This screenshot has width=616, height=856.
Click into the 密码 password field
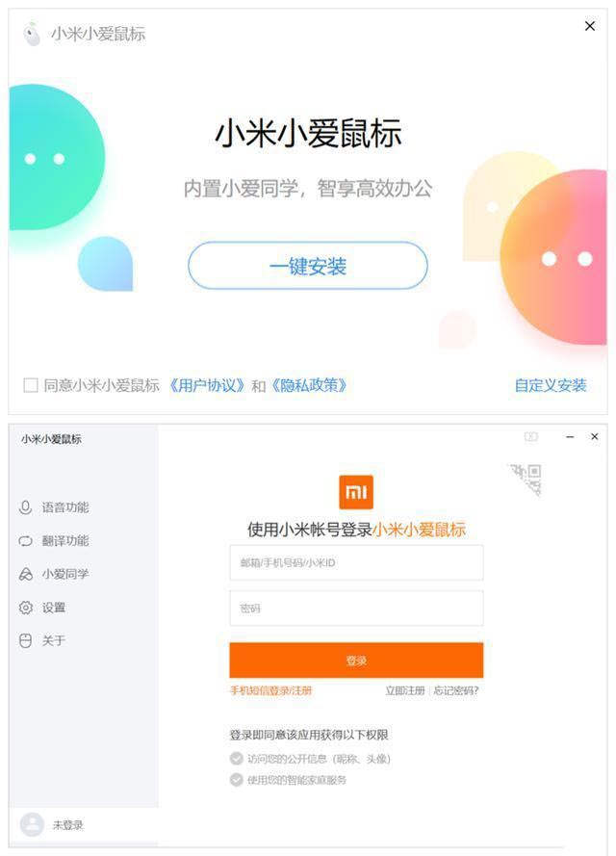pyautogui.click(x=356, y=609)
